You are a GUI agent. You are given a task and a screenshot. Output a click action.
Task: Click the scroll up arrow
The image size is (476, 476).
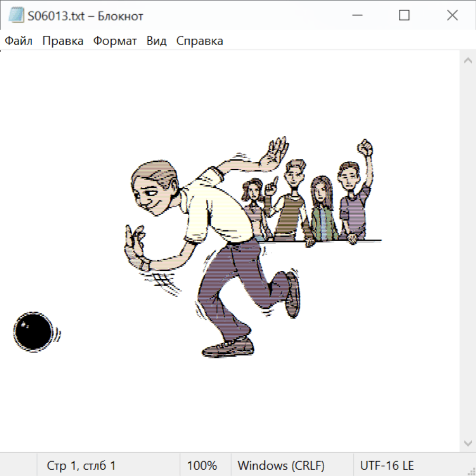[x=468, y=60]
